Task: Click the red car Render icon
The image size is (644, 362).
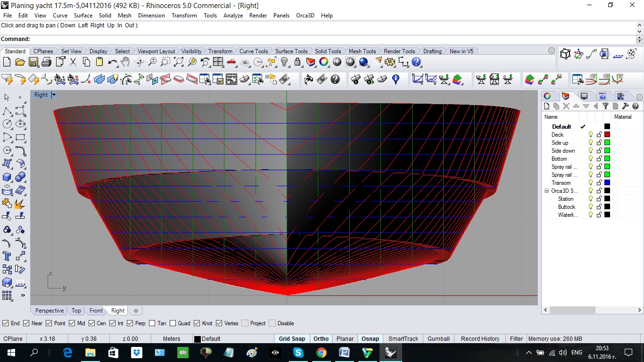Action: [231, 62]
